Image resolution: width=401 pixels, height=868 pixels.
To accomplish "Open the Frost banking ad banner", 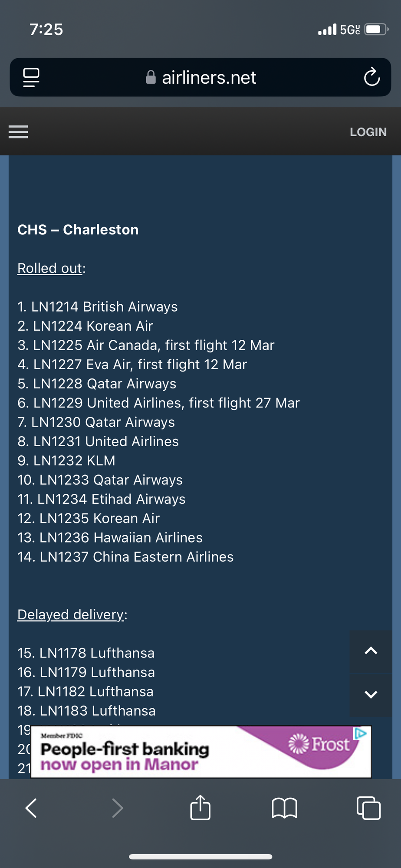I will pyautogui.click(x=201, y=752).
